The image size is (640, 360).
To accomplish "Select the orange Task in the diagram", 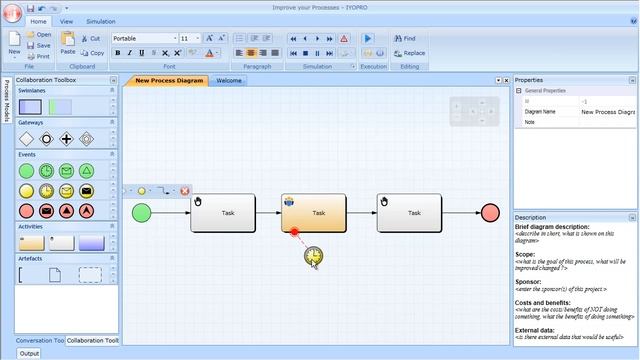I will pos(314,213).
